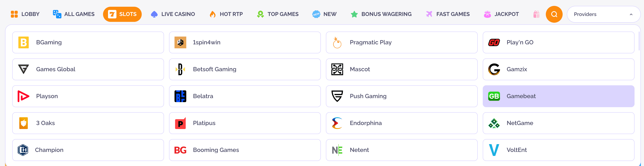Open the Providers dropdown
Screen dimensions: 644x166
click(603, 14)
